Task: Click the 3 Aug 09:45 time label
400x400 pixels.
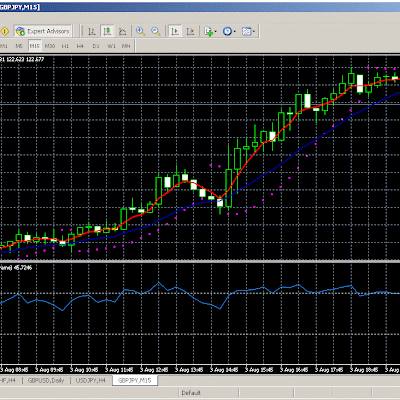Action: 49,370
